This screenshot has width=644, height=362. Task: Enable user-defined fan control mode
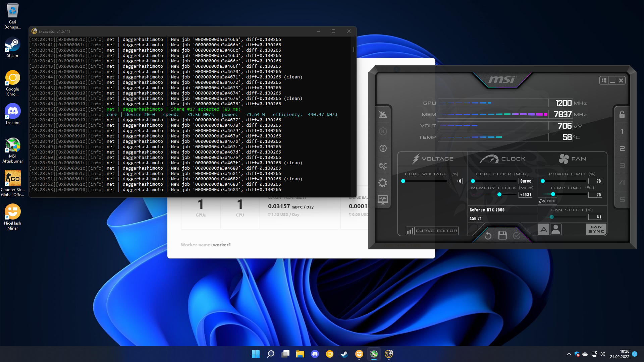[x=556, y=230]
